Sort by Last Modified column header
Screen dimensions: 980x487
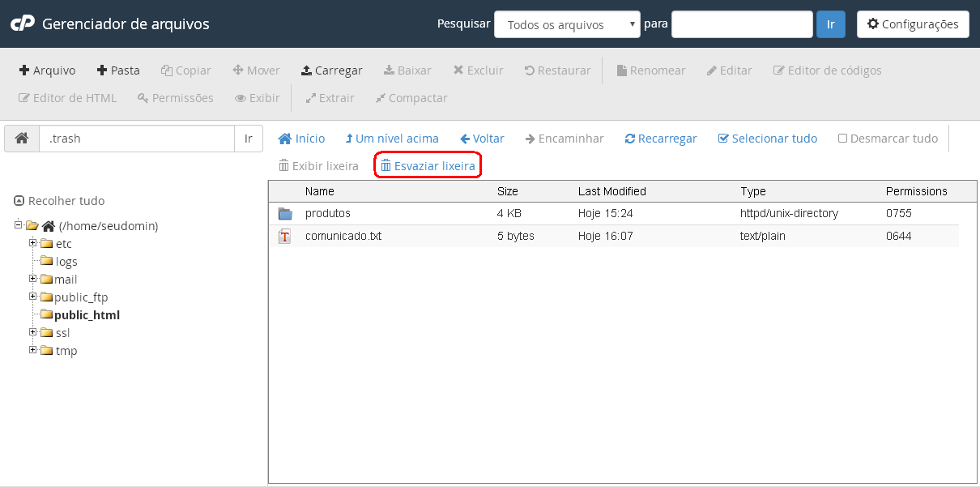[612, 191]
